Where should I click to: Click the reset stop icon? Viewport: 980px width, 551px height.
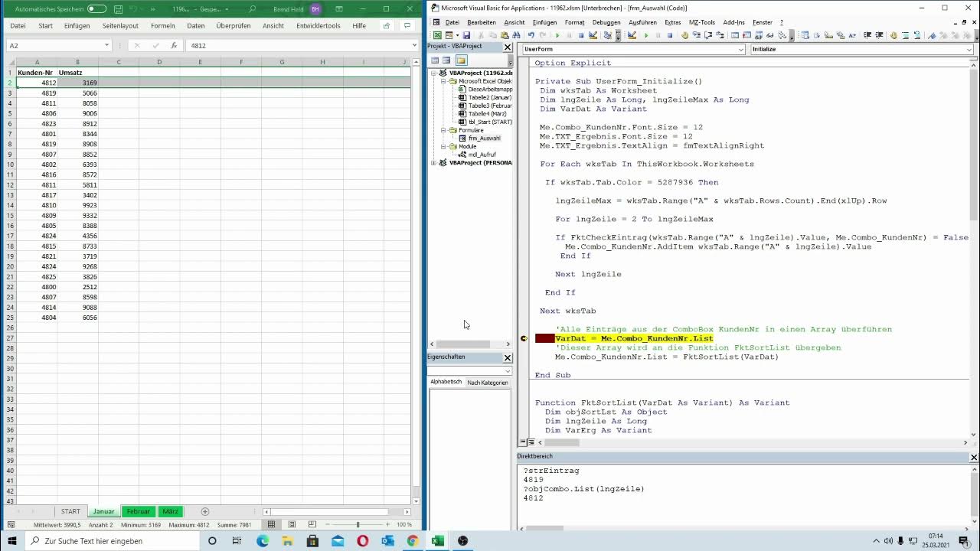click(x=581, y=35)
